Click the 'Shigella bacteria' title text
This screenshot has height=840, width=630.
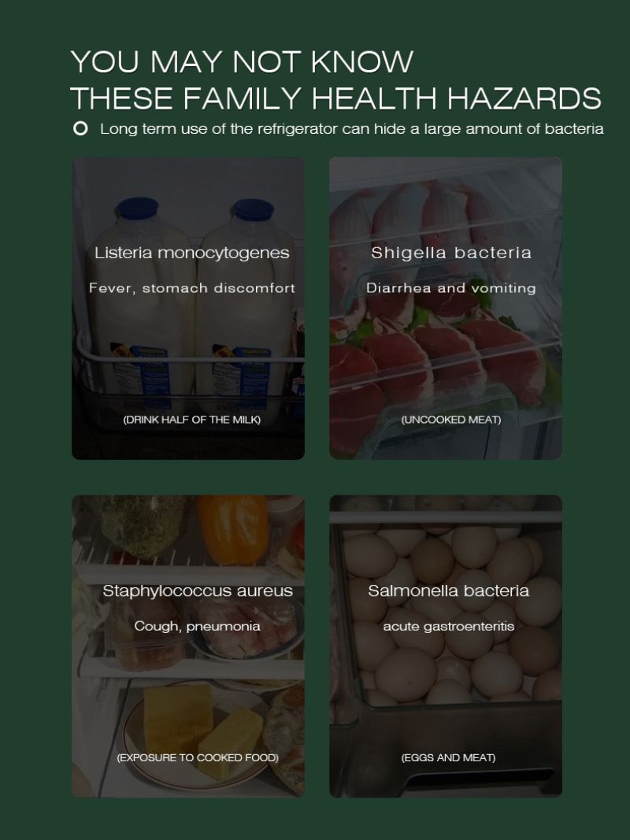pyautogui.click(x=451, y=253)
